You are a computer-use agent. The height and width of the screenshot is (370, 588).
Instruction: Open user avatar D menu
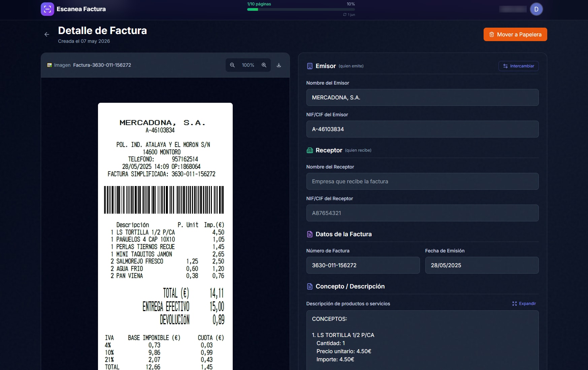click(536, 9)
